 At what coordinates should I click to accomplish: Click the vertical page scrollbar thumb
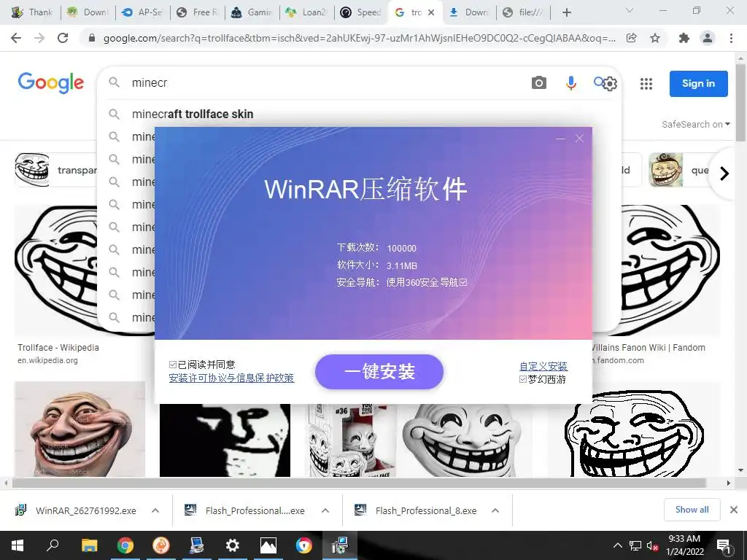(740, 102)
